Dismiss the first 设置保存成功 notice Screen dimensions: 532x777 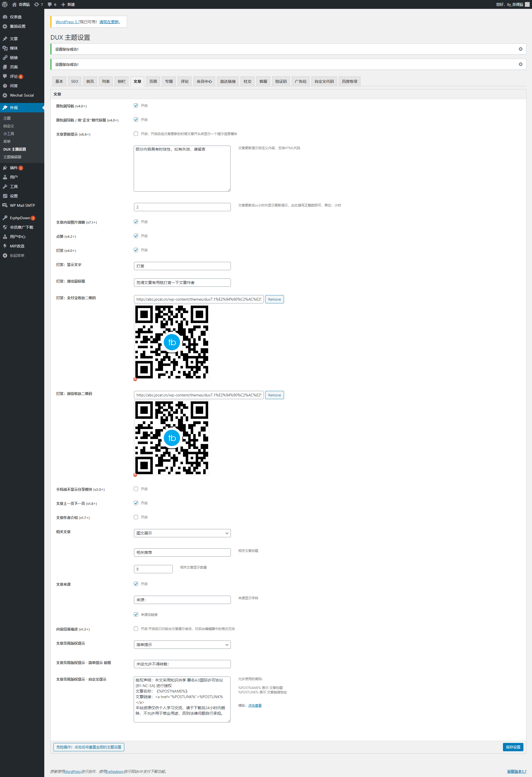(521, 49)
